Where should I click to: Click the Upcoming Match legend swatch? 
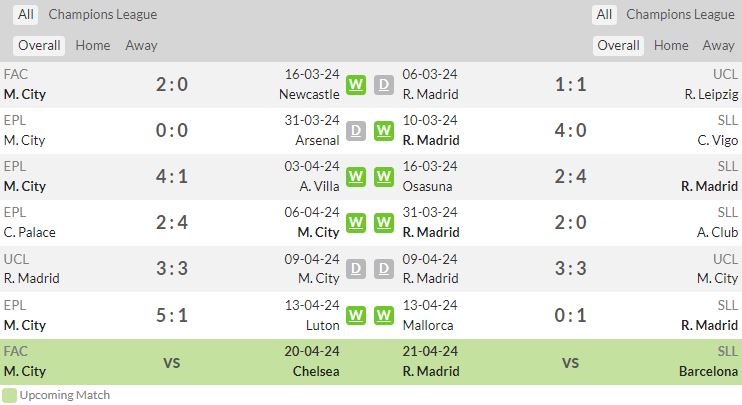9,396
